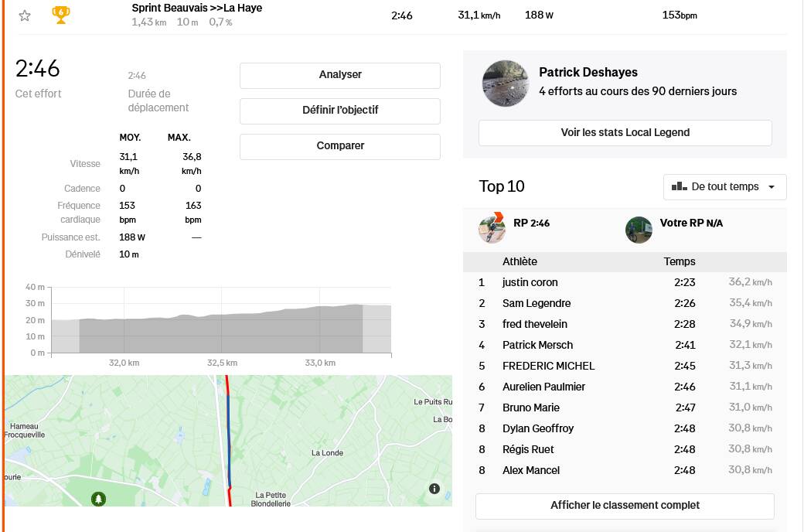804x532 pixels.
Task: Open athlete Bruno Marie
Action: [x=530, y=408]
